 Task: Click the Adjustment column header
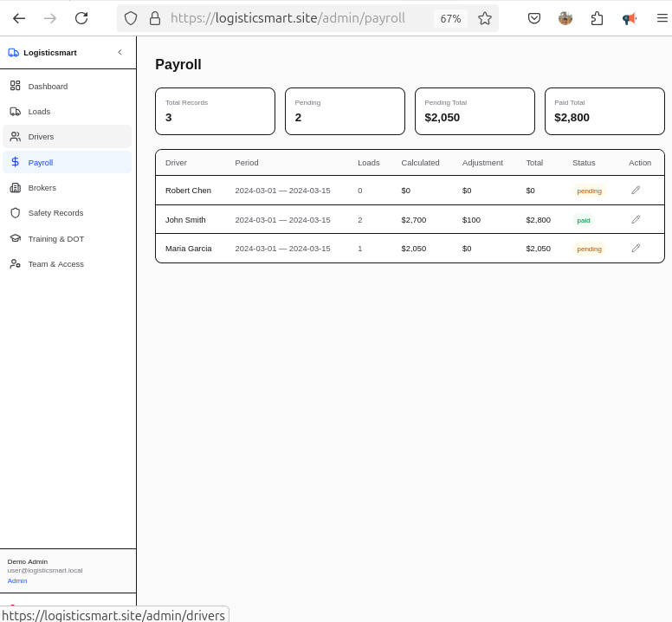[x=482, y=163]
